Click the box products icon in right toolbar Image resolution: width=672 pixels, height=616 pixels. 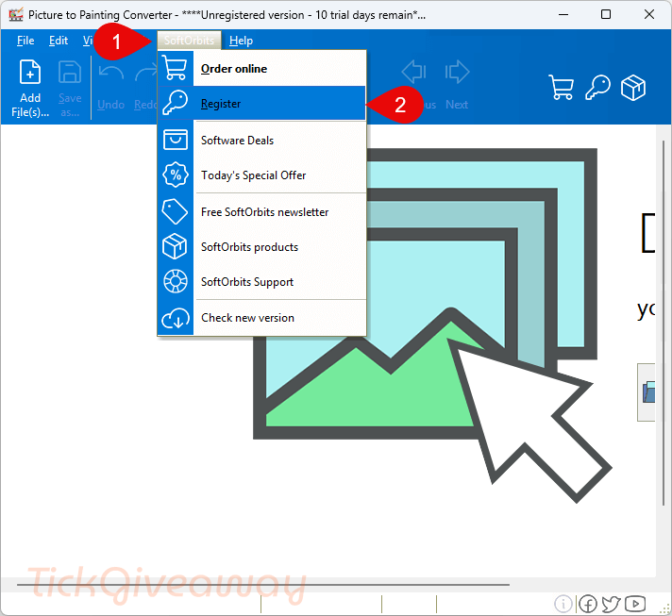(633, 88)
